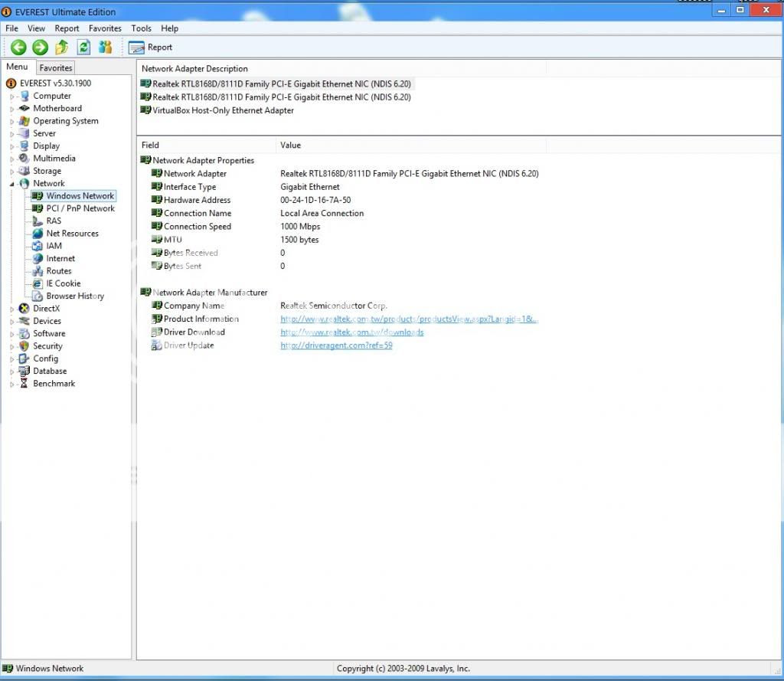This screenshot has width=784, height=681.
Task: Expand the Storage tree node
Action: [x=12, y=172]
